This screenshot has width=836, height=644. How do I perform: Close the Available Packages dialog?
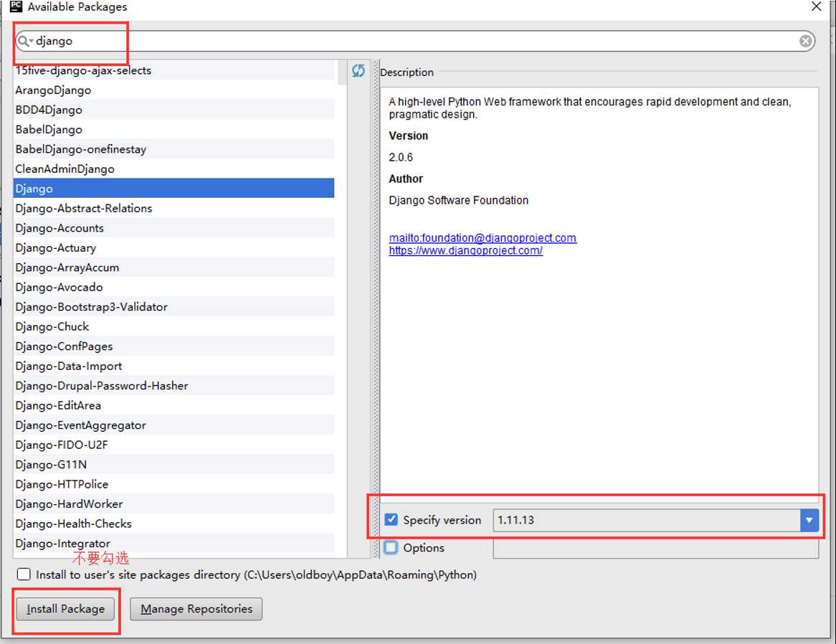tap(816, 6)
